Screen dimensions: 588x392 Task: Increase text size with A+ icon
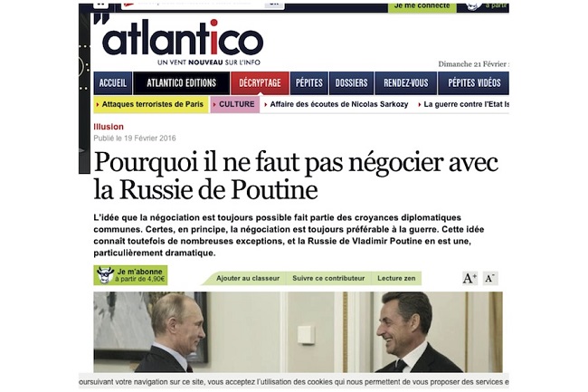pos(469,278)
